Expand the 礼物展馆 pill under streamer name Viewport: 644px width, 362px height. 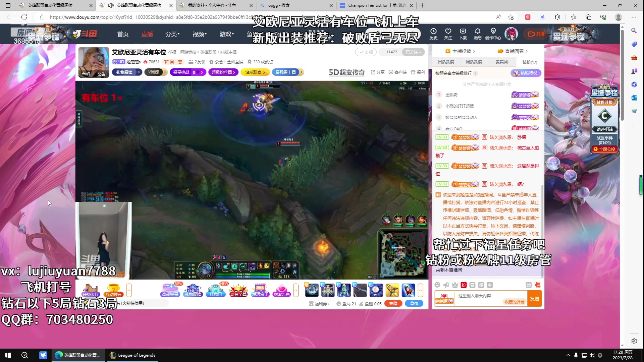127,72
